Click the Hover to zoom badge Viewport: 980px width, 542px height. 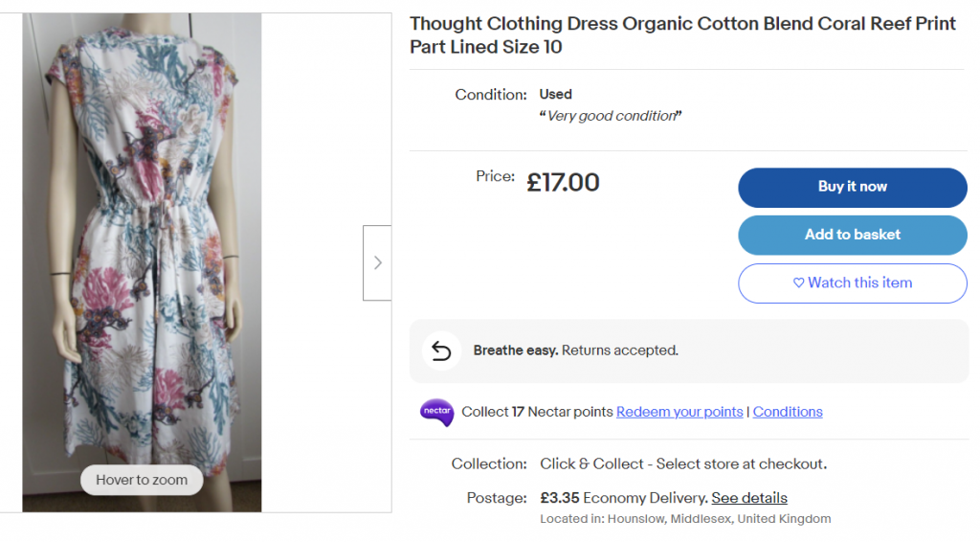coord(142,480)
